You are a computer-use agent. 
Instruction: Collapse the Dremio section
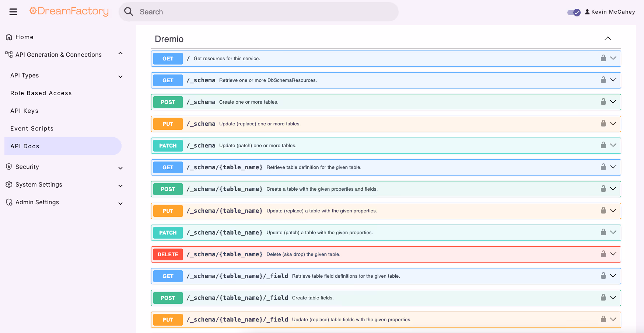click(x=608, y=38)
